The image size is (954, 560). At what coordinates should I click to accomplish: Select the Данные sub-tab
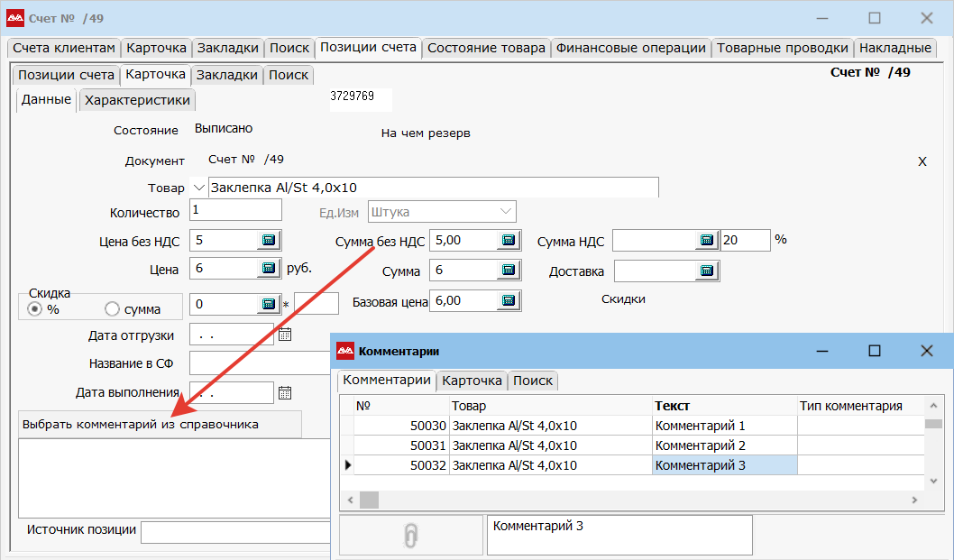click(46, 100)
